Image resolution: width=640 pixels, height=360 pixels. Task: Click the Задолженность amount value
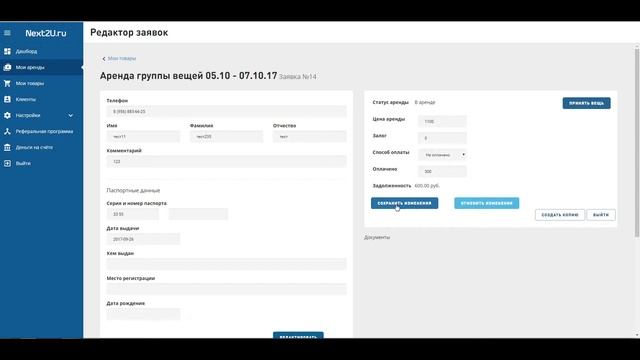coord(427,186)
